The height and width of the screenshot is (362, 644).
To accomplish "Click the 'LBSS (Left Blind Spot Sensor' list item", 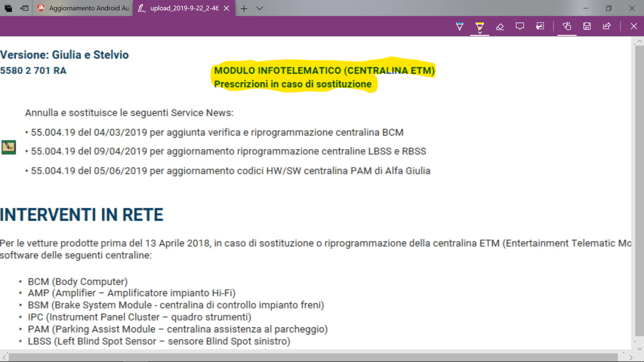I will (x=159, y=341).
